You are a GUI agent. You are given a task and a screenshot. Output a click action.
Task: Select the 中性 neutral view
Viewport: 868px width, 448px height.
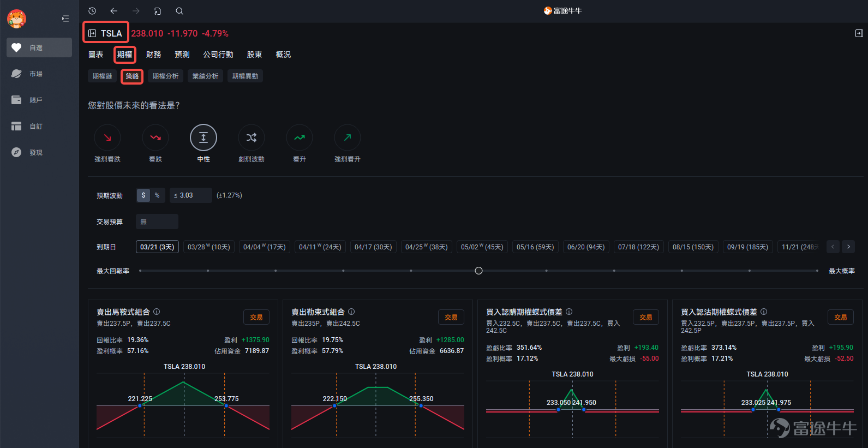click(x=203, y=138)
